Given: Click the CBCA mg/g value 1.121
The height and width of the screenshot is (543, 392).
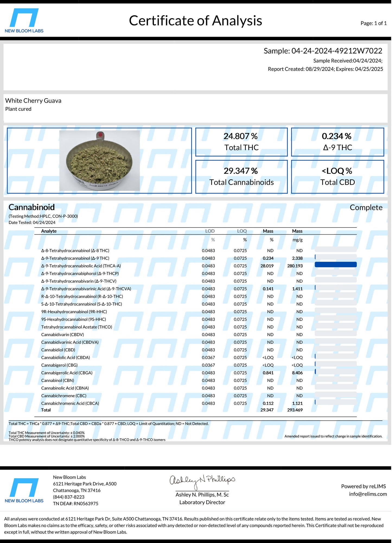Looking at the screenshot, I should pyautogui.click(x=297, y=403).
